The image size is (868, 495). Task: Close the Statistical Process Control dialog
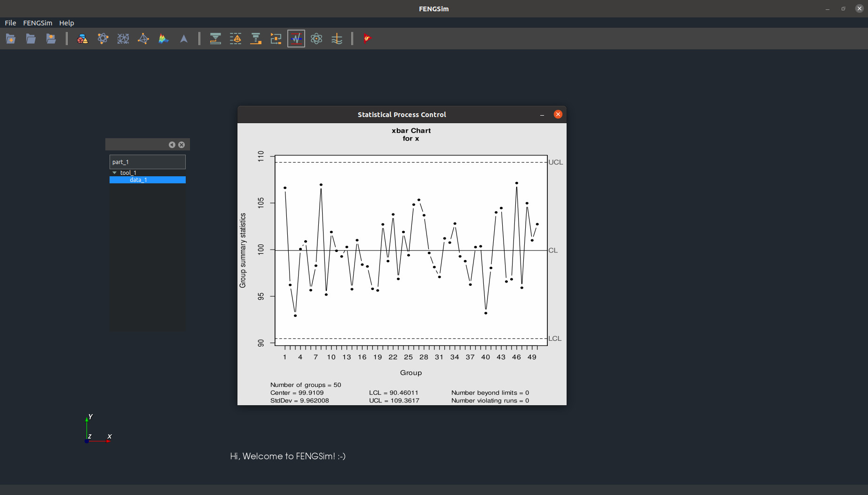click(x=558, y=114)
